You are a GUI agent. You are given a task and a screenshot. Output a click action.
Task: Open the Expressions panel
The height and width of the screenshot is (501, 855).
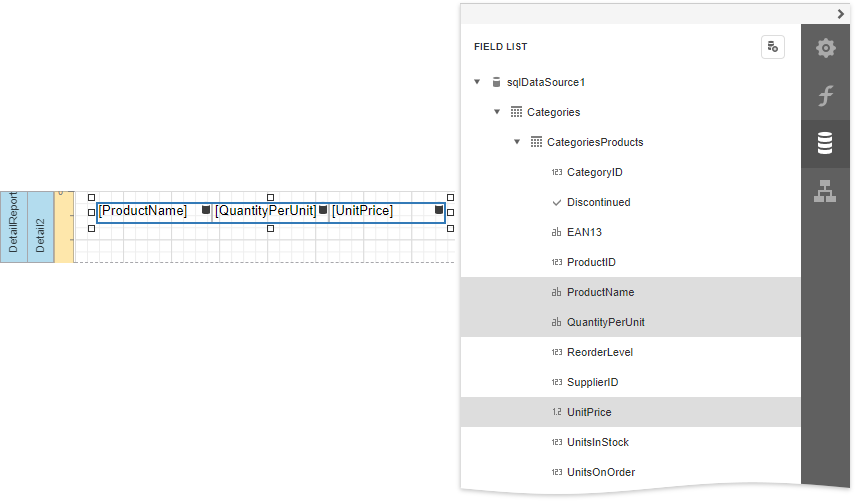[825, 96]
